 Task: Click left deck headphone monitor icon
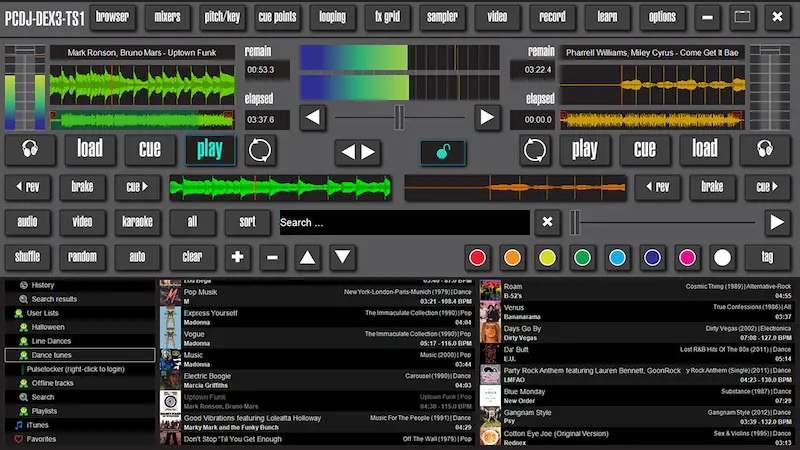coord(28,151)
